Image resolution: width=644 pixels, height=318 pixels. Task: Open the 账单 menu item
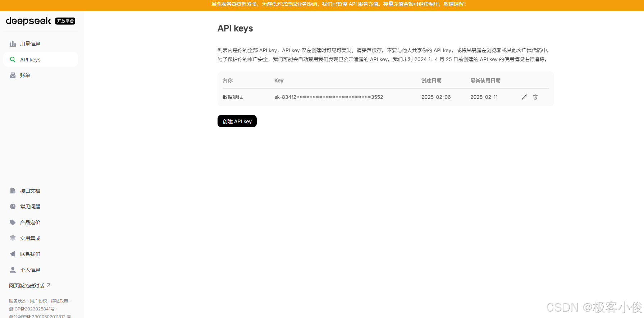click(x=41, y=75)
